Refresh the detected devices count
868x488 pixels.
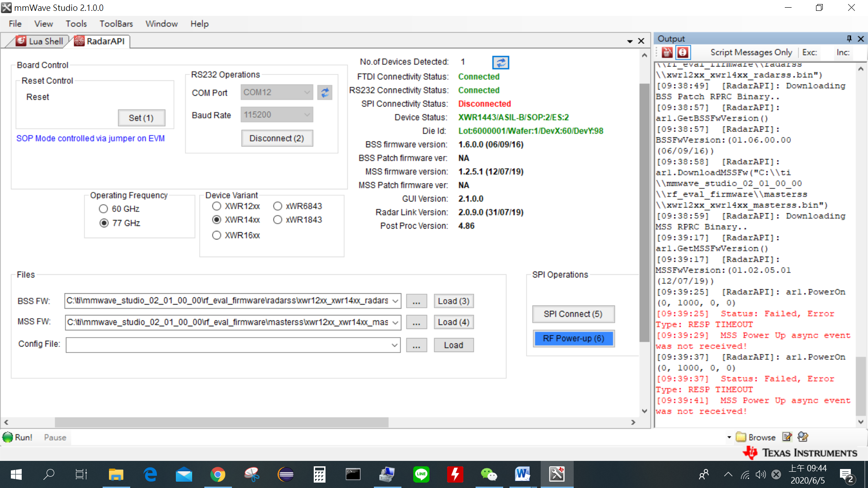[500, 62]
